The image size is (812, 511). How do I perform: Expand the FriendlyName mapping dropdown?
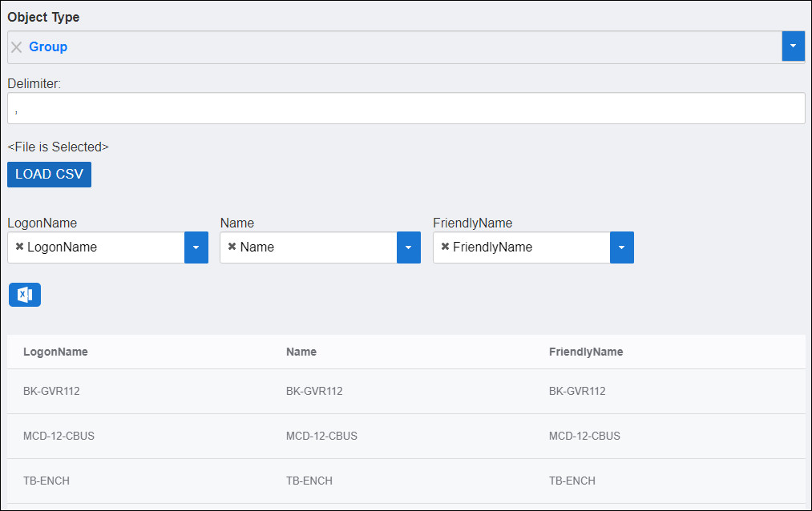click(x=621, y=247)
